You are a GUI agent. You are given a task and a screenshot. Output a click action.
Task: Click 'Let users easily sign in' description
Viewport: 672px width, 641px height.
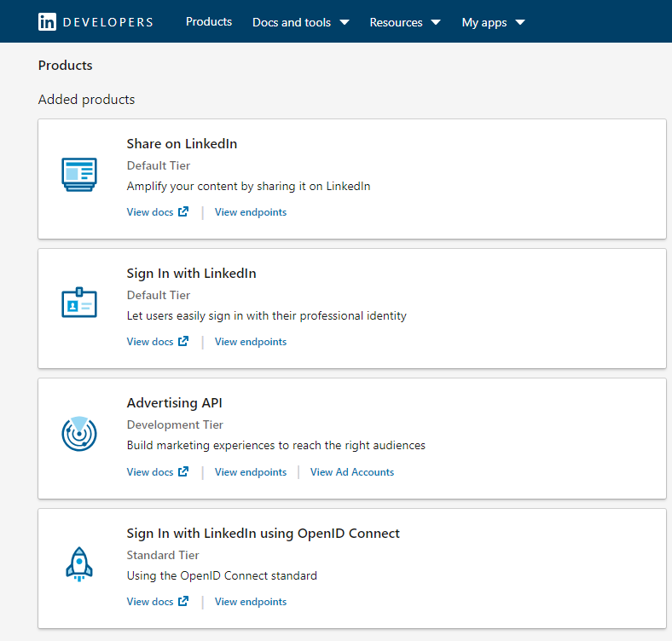[267, 315]
